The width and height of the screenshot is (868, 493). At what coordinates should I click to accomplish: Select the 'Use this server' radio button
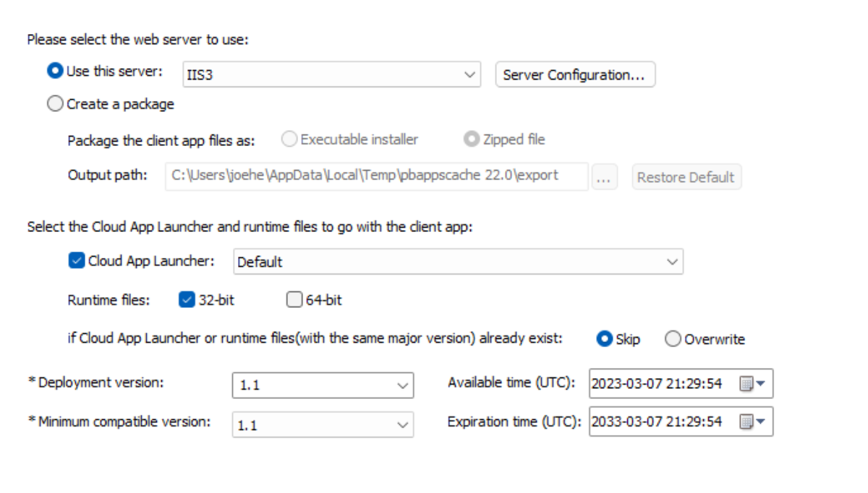(x=55, y=72)
